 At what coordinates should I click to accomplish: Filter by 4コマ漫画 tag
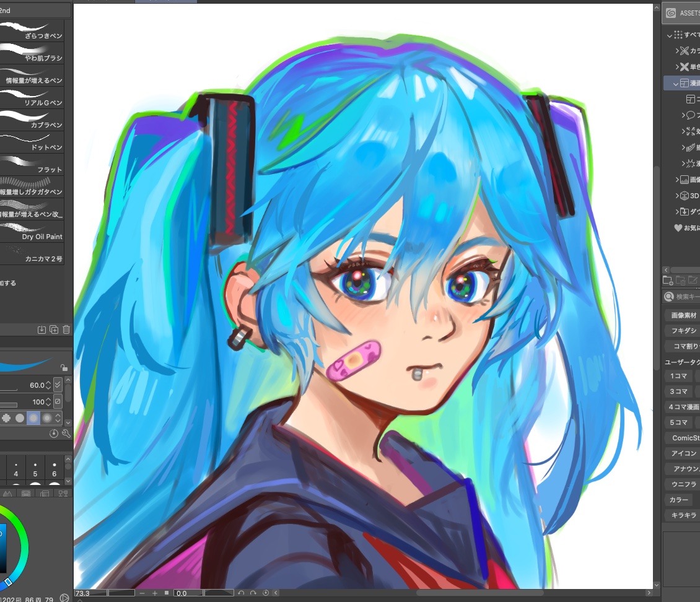(x=683, y=407)
